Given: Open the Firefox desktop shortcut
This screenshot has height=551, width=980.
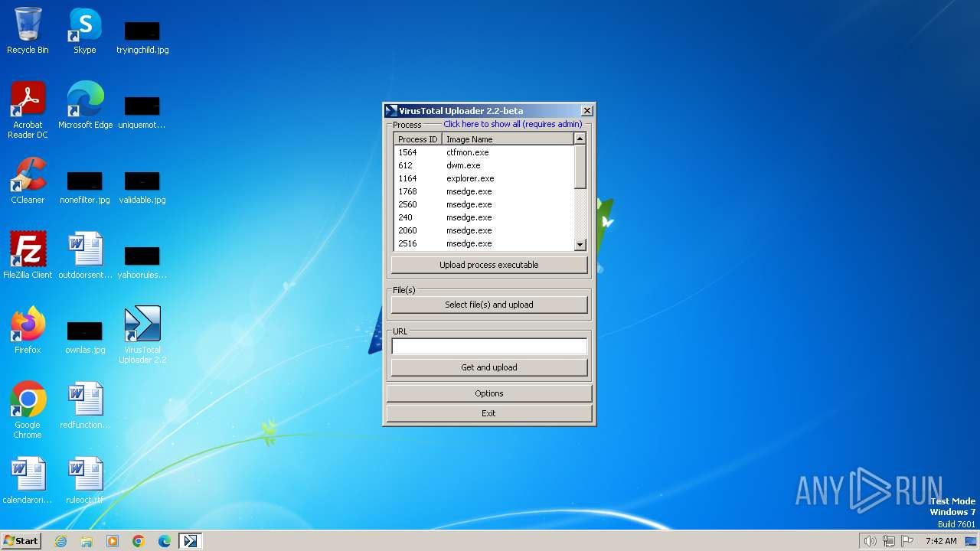Looking at the screenshot, I should click(28, 331).
